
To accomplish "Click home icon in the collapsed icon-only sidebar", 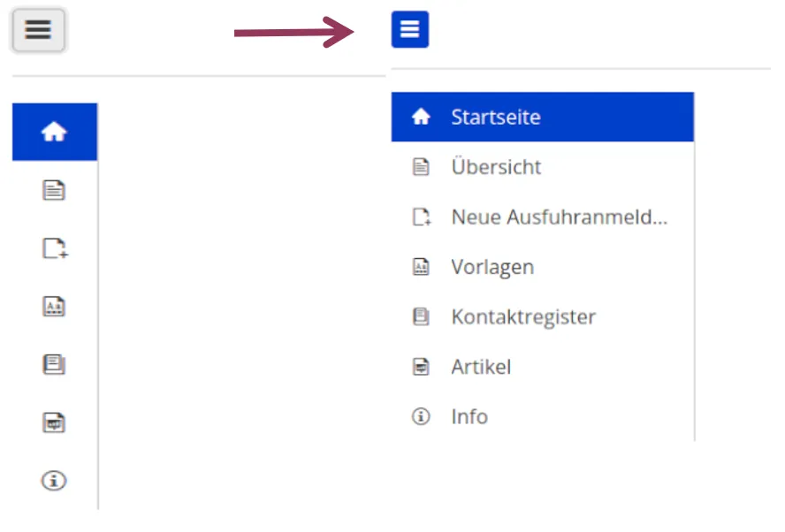I will (x=54, y=132).
